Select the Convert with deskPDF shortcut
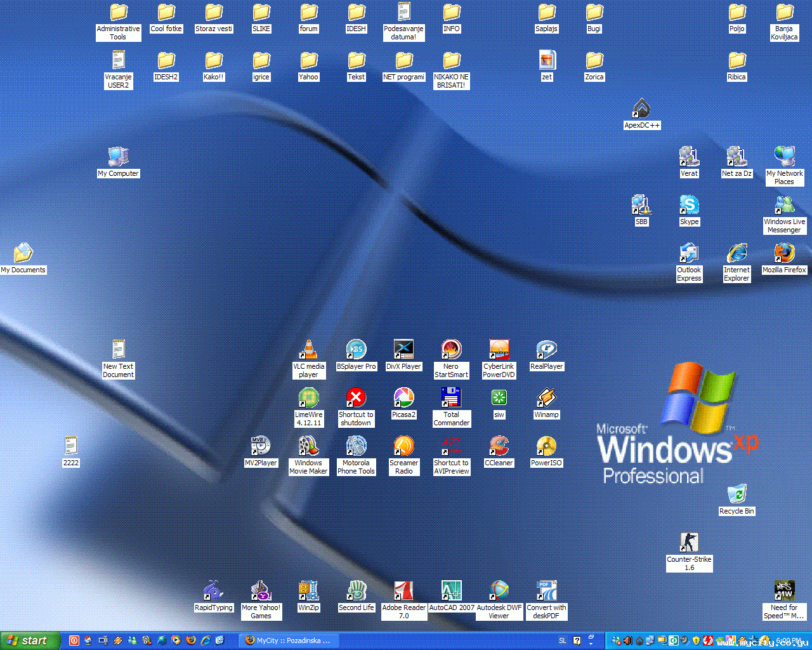The height and width of the screenshot is (650, 812). click(x=547, y=592)
